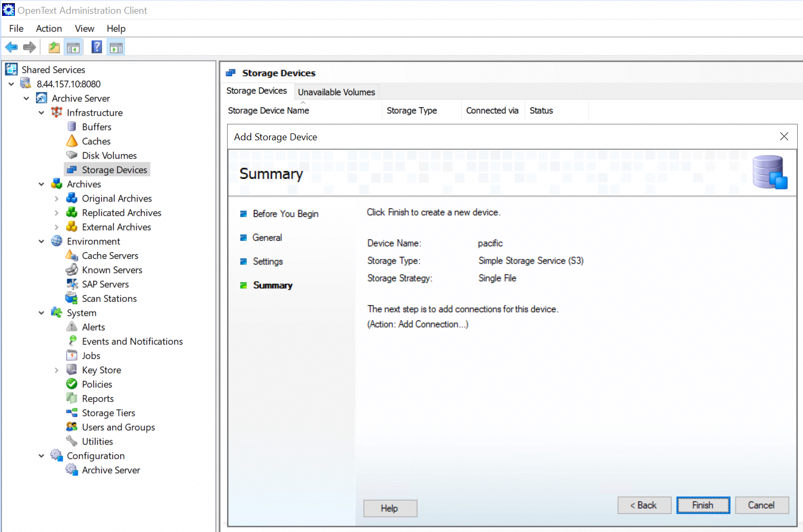Collapse the 8.44.157.10:8080 server node
The image size is (803, 532).
(11, 84)
